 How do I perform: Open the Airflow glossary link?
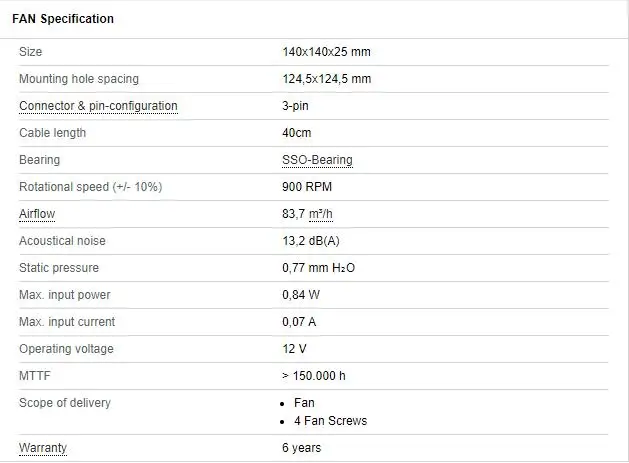tap(37, 214)
